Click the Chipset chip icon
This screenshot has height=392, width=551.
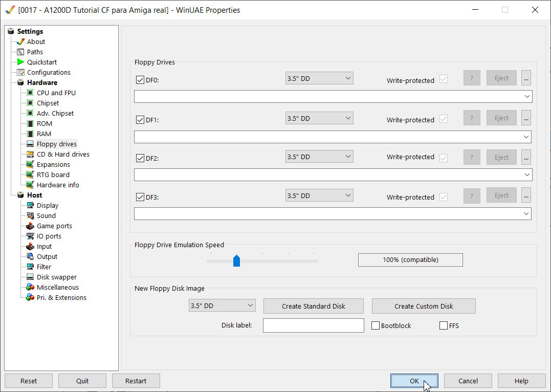(x=30, y=103)
